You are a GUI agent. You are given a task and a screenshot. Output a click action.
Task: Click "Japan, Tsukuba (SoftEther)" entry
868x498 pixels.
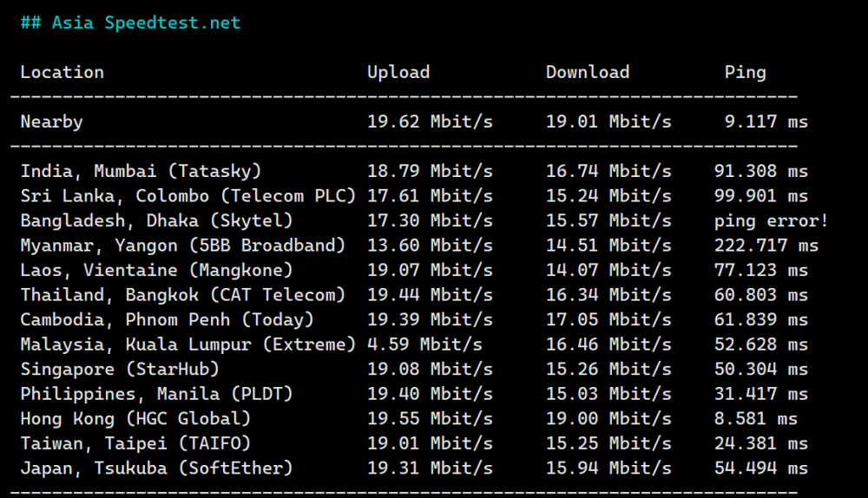156,469
